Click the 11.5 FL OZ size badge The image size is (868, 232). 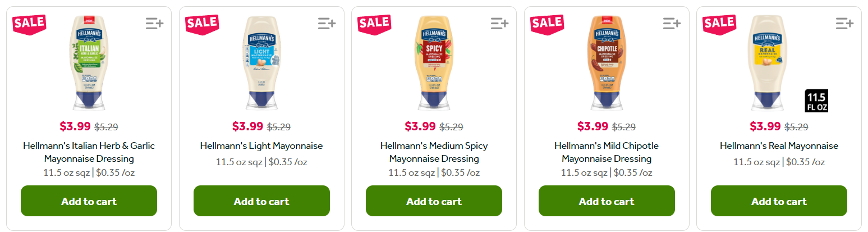point(816,101)
